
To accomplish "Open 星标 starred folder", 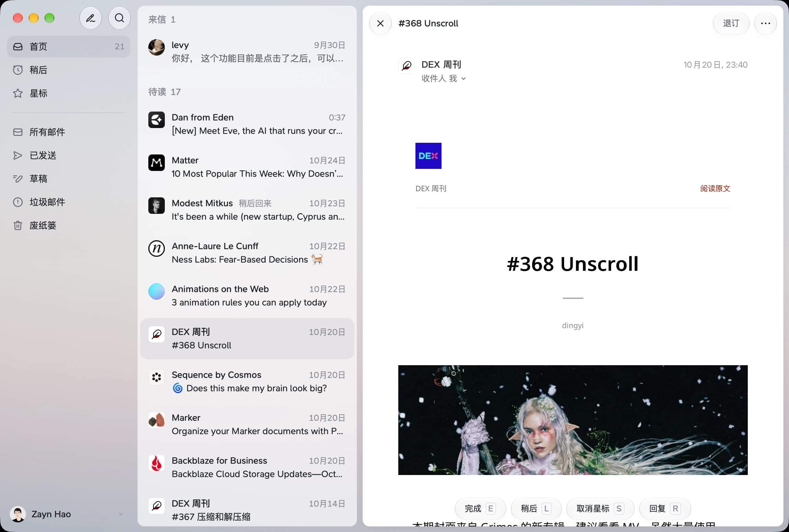I will (69, 93).
